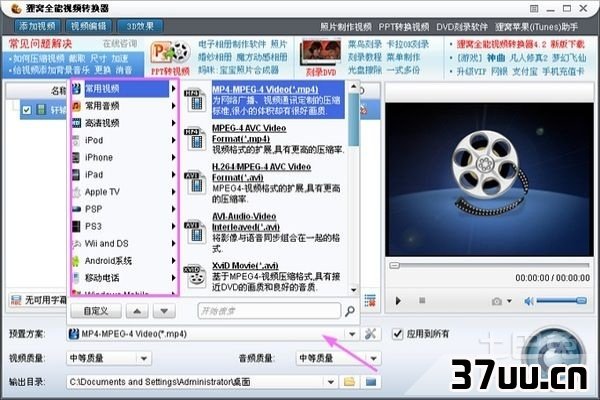Click MPEG-4 AVC Video format icon
The height and width of the screenshot is (400, 600).
click(195, 139)
